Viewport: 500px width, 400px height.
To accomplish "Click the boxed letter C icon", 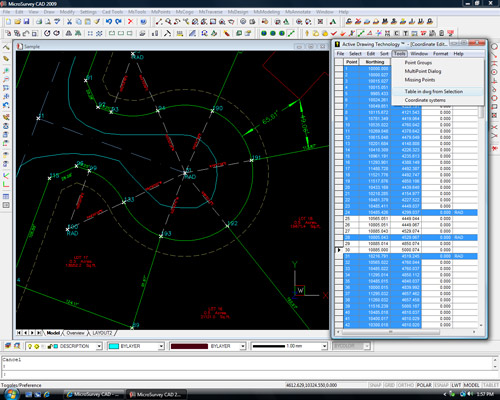I will tap(397, 33).
